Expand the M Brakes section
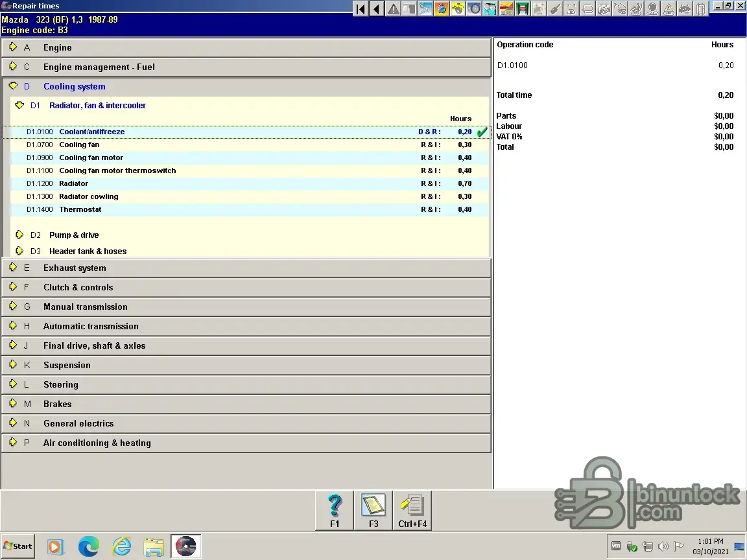This screenshot has height=560, width=747. (x=246, y=404)
